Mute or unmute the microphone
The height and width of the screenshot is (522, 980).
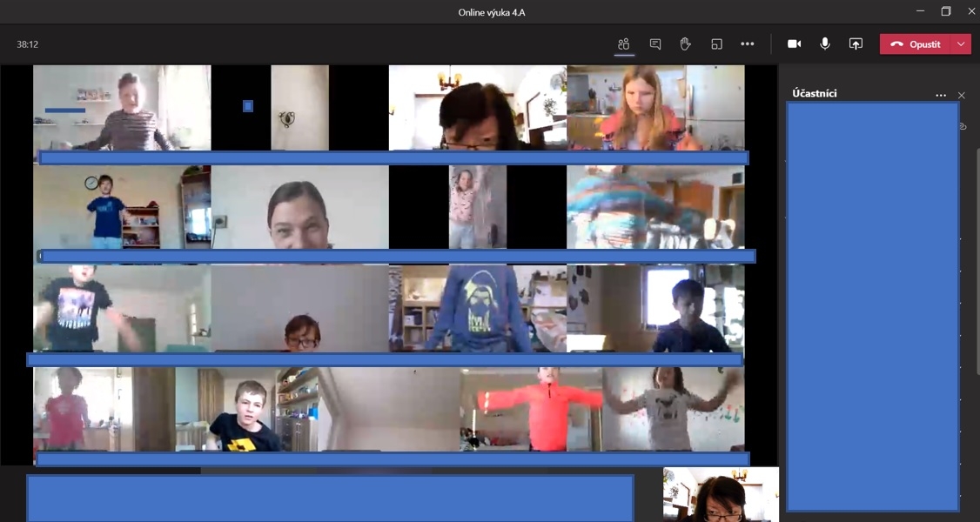tap(825, 43)
